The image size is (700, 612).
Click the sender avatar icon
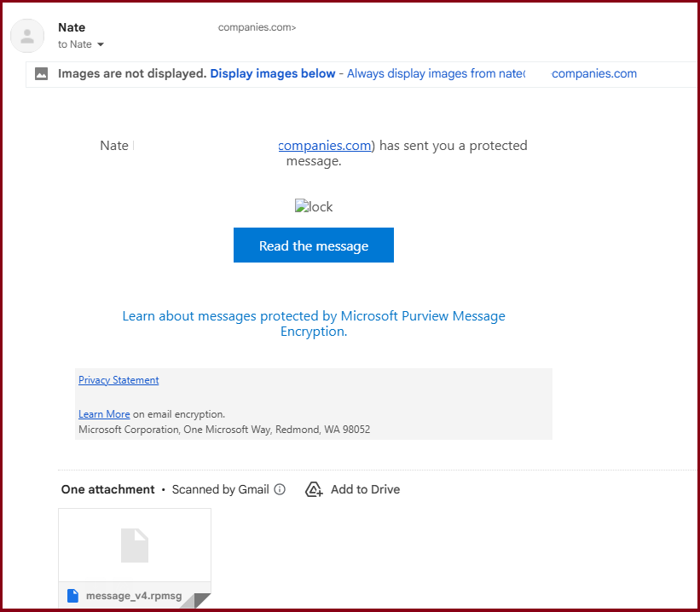(27, 36)
